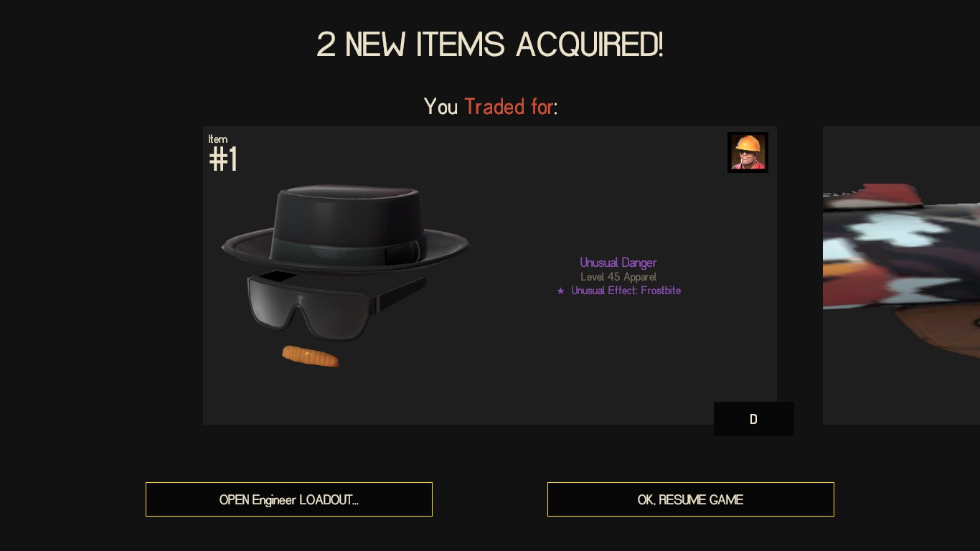Click the second item preview on the right

(x=901, y=275)
